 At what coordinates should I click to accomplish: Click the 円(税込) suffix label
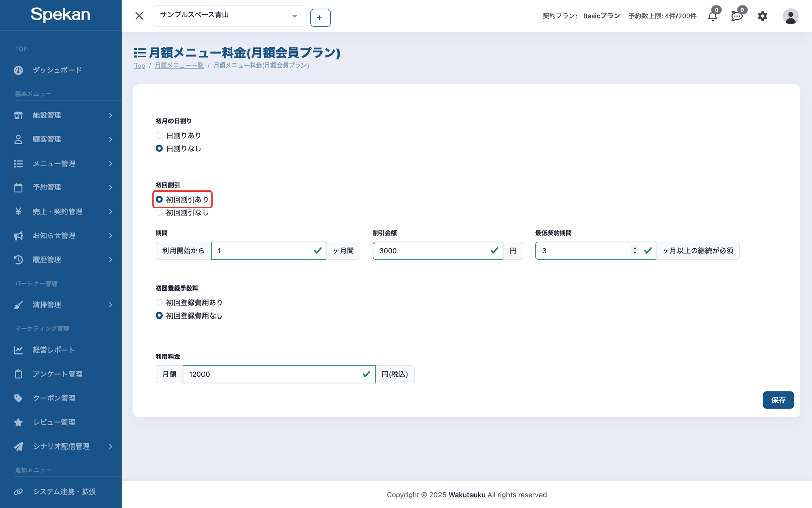point(395,374)
